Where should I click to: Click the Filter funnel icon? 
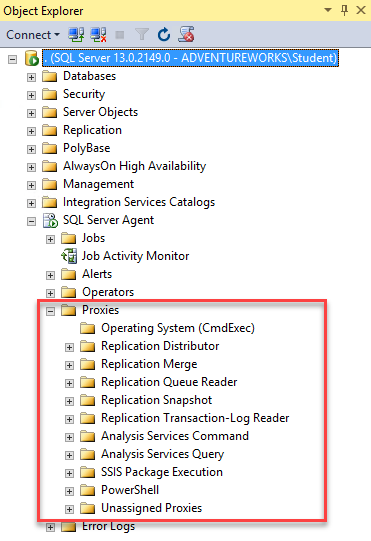point(142,35)
